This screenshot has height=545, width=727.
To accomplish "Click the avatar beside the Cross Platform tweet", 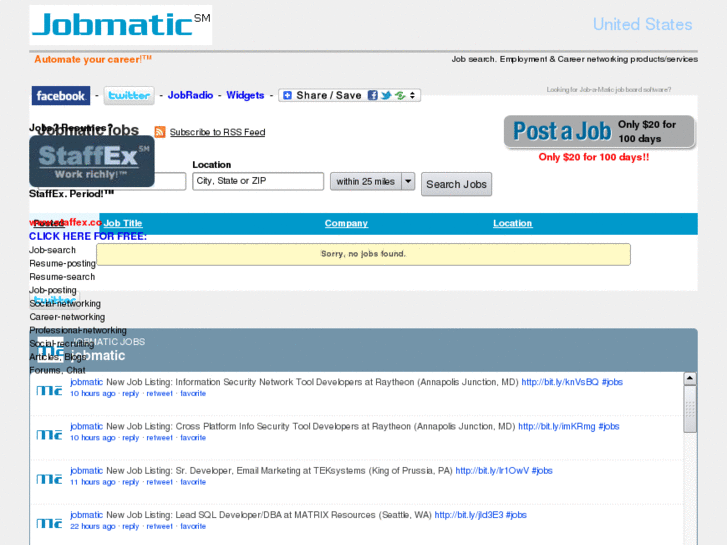I will [49, 435].
